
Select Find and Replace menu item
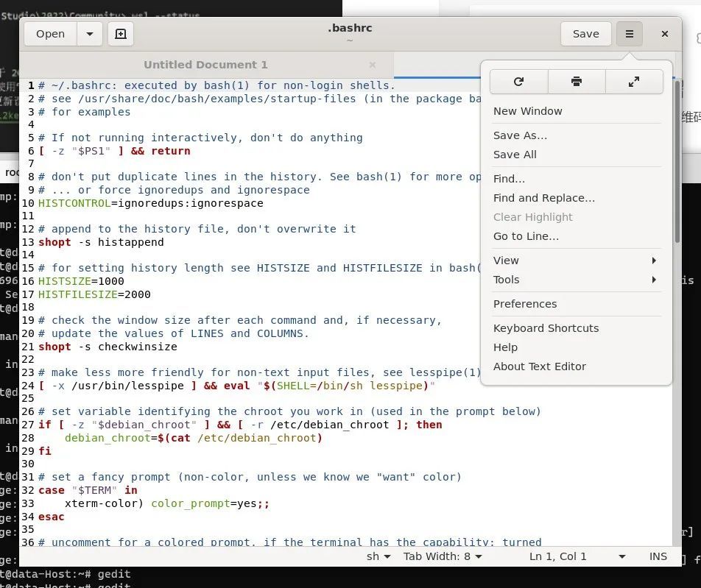coord(543,198)
